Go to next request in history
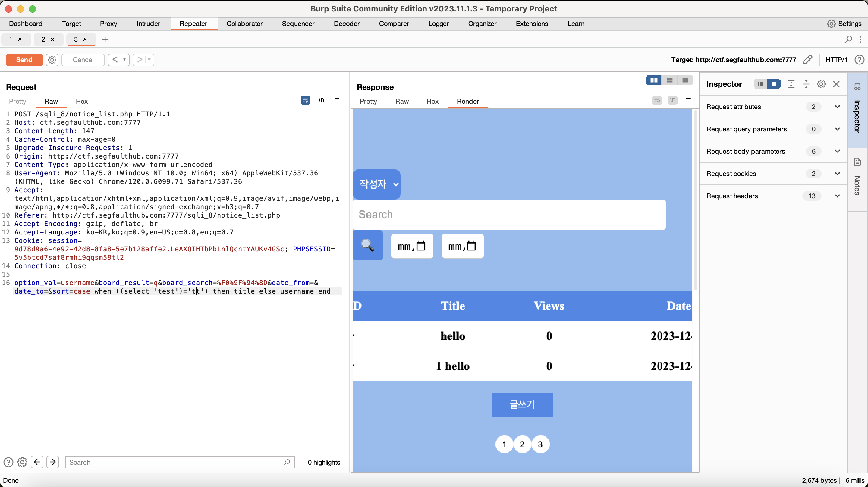Image resolution: width=868 pixels, height=487 pixels. (x=140, y=60)
